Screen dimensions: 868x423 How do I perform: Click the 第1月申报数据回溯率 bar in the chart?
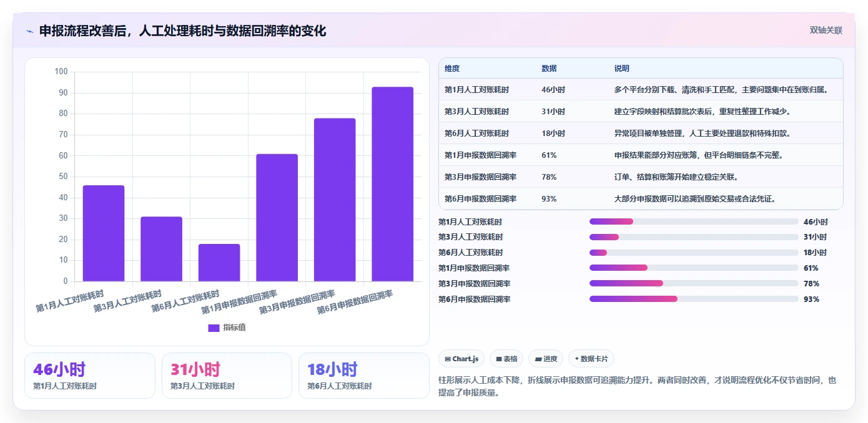pos(277,218)
